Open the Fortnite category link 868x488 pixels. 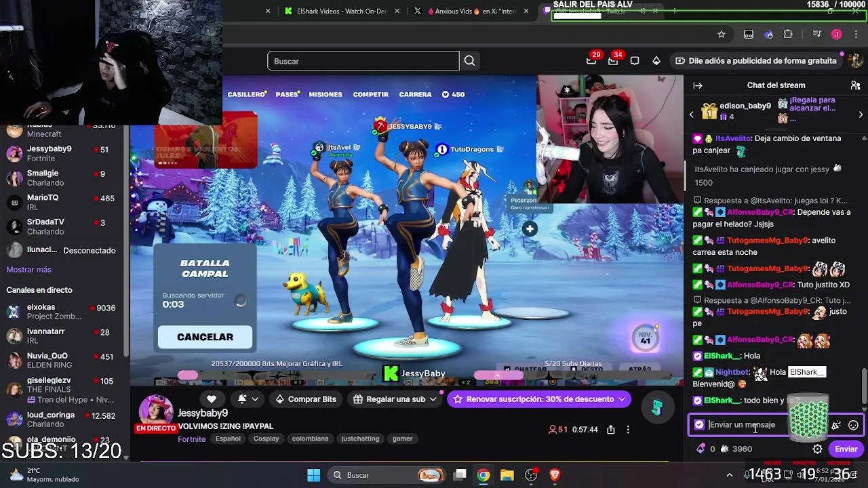click(191, 439)
